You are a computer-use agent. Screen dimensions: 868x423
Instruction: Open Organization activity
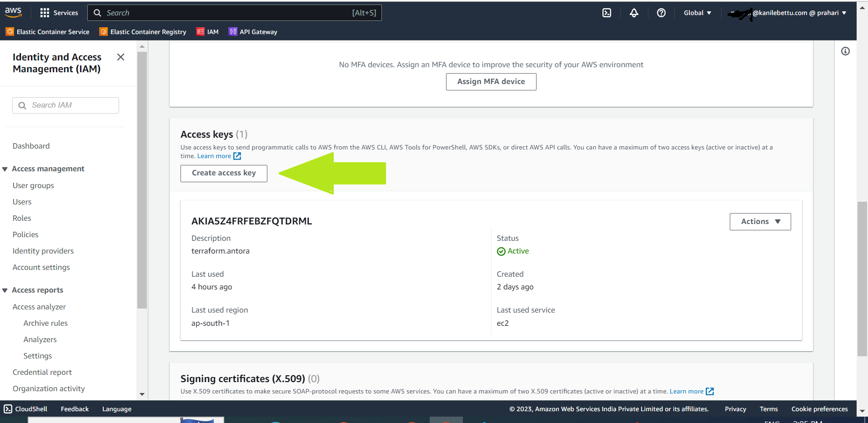49,388
